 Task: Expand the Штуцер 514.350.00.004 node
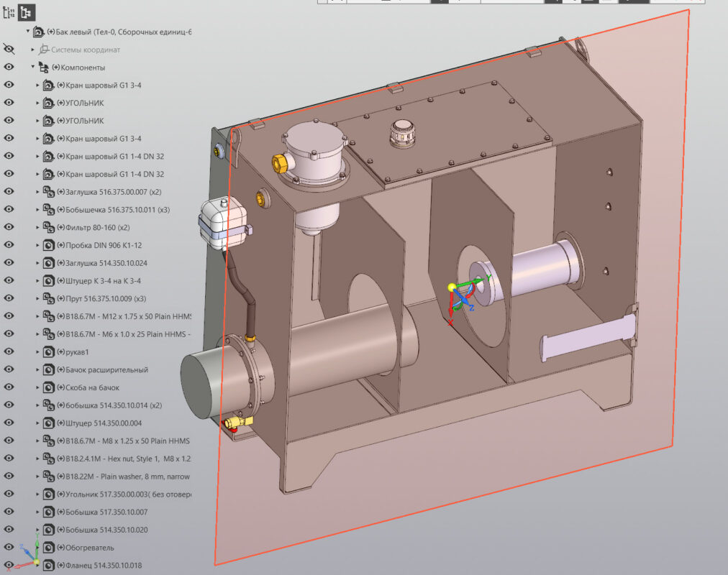click(37, 423)
